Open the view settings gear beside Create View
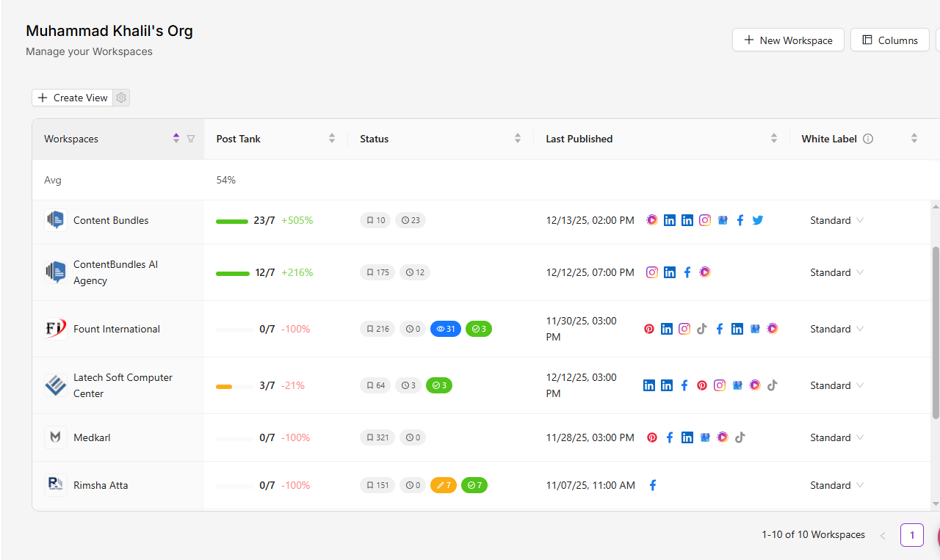This screenshot has width=940, height=560. click(121, 98)
